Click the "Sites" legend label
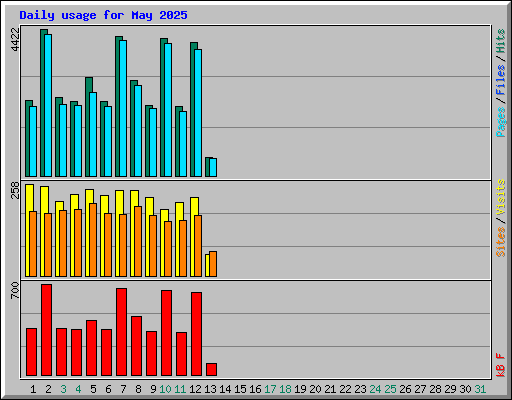The width and height of the screenshot is (512, 400). point(500,242)
